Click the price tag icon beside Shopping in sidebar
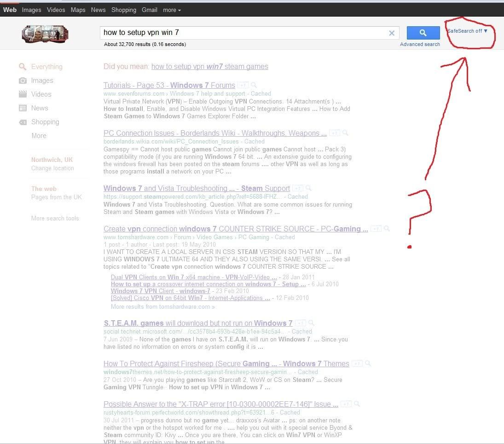Viewport: 504px width, 444px height. coord(23,122)
